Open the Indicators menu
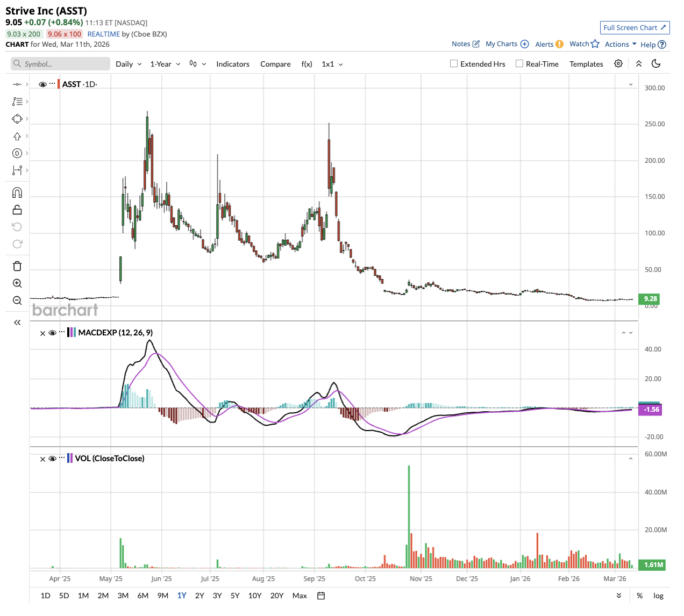The width and height of the screenshot is (684, 616). [x=233, y=63]
